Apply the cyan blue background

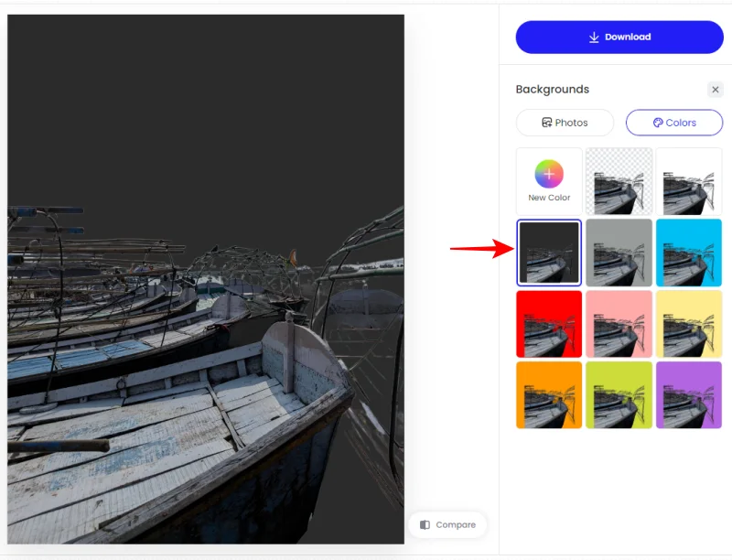(689, 253)
